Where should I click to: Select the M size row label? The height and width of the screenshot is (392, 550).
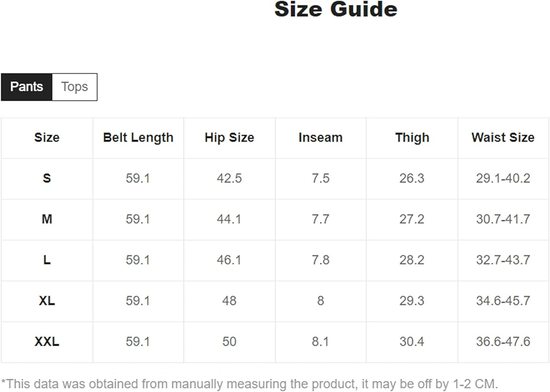(x=47, y=219)
